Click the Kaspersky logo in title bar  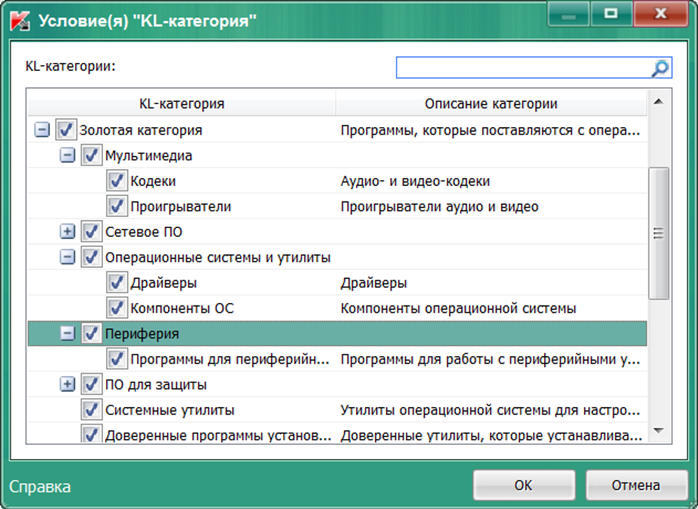click(x=20, y=20)
